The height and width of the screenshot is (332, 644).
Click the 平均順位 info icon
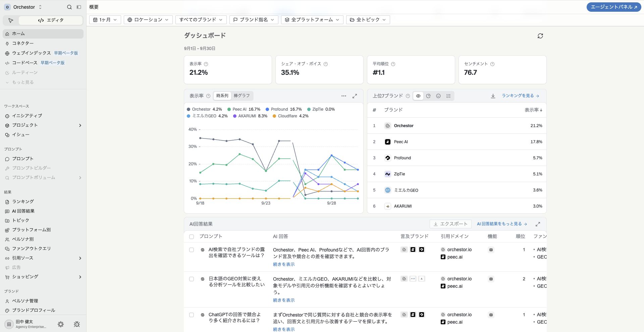tap(393, 64)
